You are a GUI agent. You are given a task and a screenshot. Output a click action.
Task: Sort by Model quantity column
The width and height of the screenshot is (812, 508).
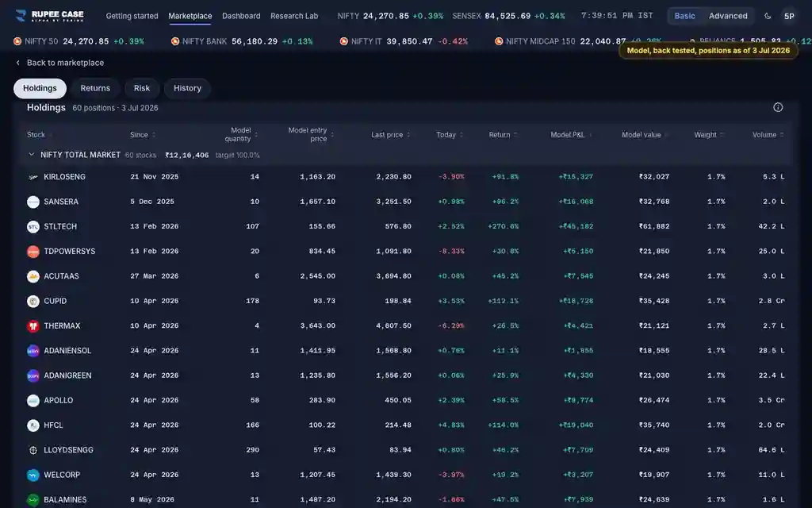click(241, 134)
